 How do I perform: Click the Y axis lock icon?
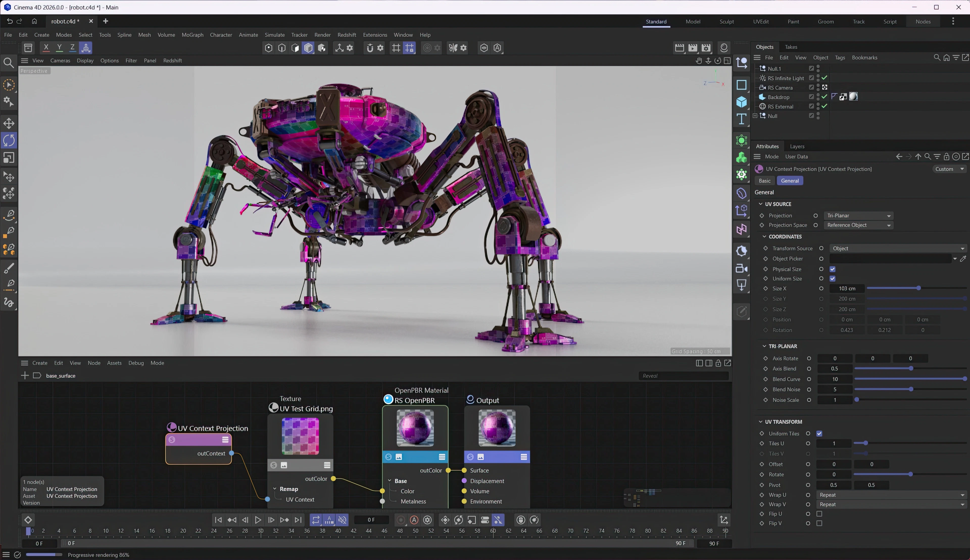59,48
